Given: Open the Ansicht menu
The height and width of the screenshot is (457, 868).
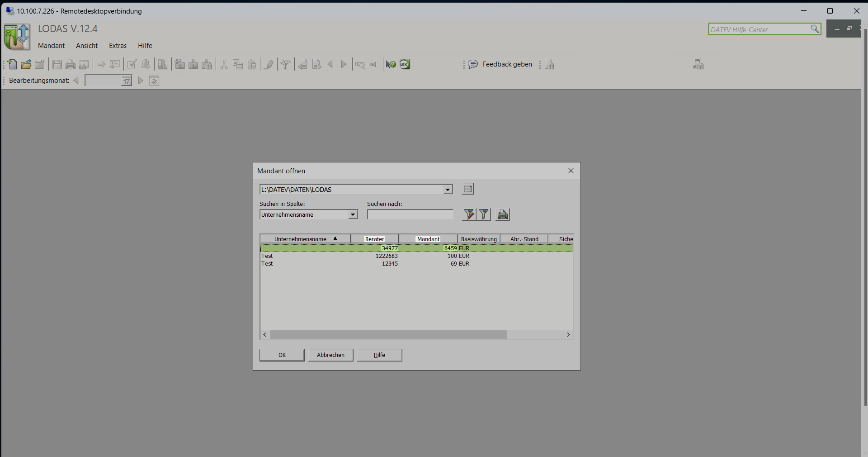Looking at the screenshot, I should (87, 46).
